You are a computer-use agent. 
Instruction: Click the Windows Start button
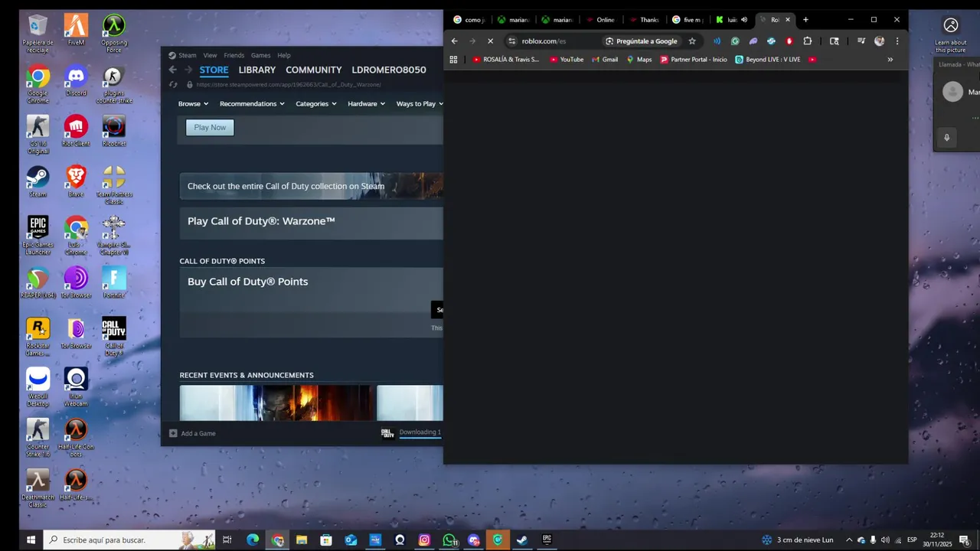pyautogui.click(x=31, y=540)
